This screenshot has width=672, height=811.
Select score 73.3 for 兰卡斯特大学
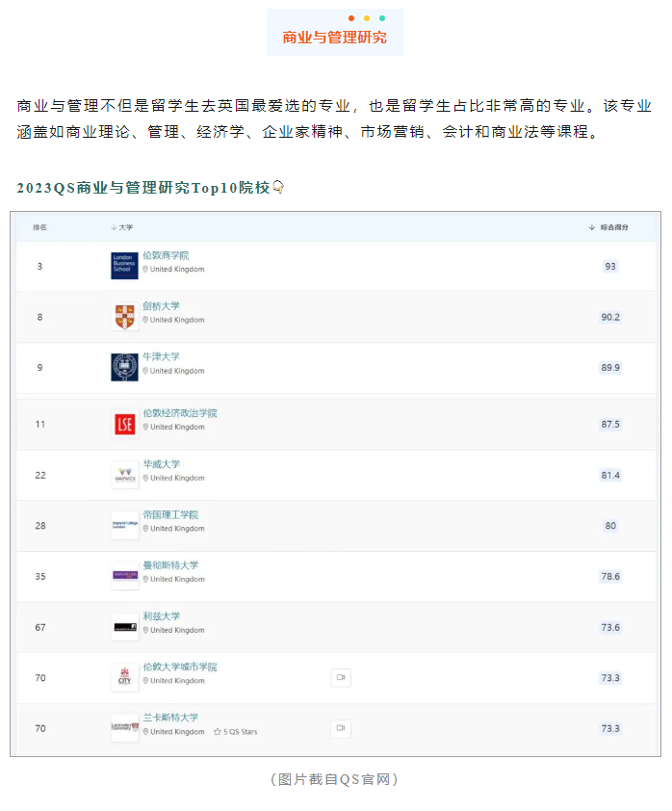pyautogui.click(x=610, y=728)
